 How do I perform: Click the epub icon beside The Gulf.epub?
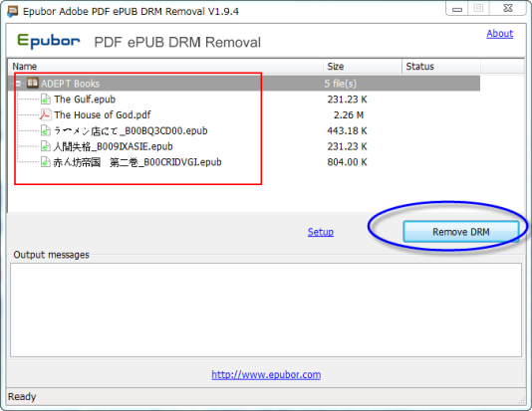pos(46,100)
